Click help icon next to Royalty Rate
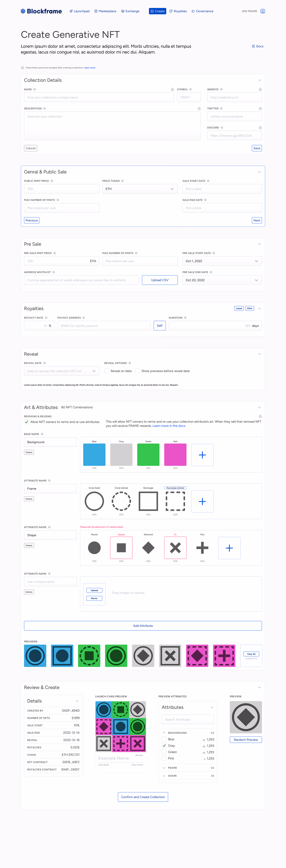This screenshot has height=868, width=286. coord(46,318)
